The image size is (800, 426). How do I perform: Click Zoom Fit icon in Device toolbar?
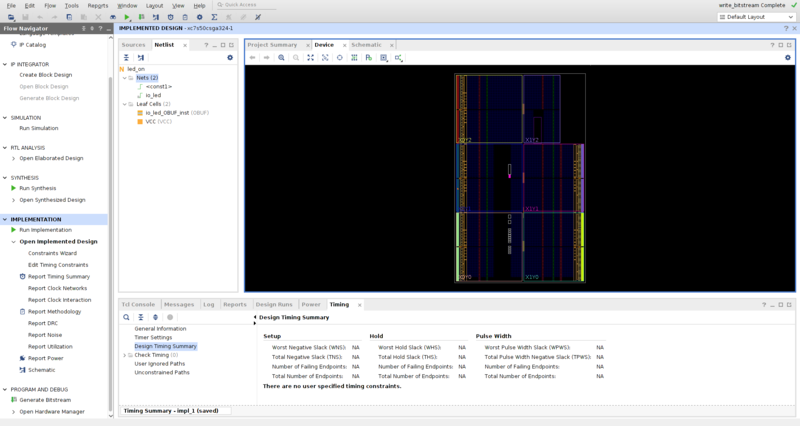click(x=310, y=58)
